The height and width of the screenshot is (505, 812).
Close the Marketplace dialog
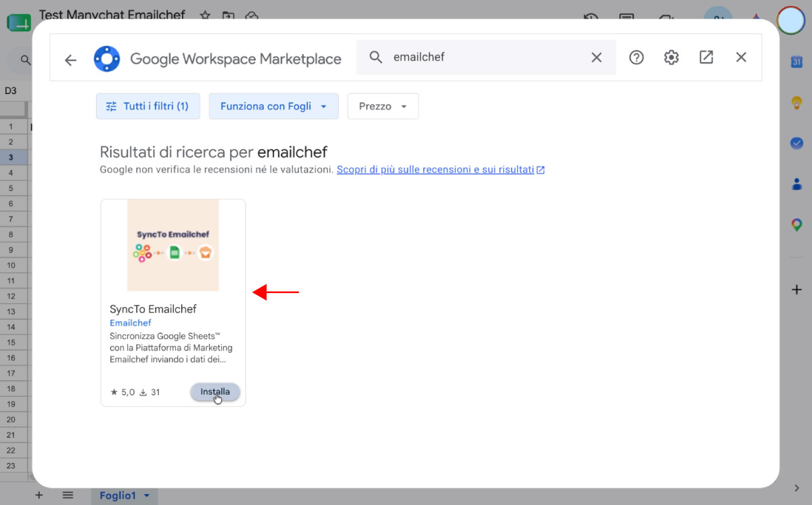(x=741, y=58)
